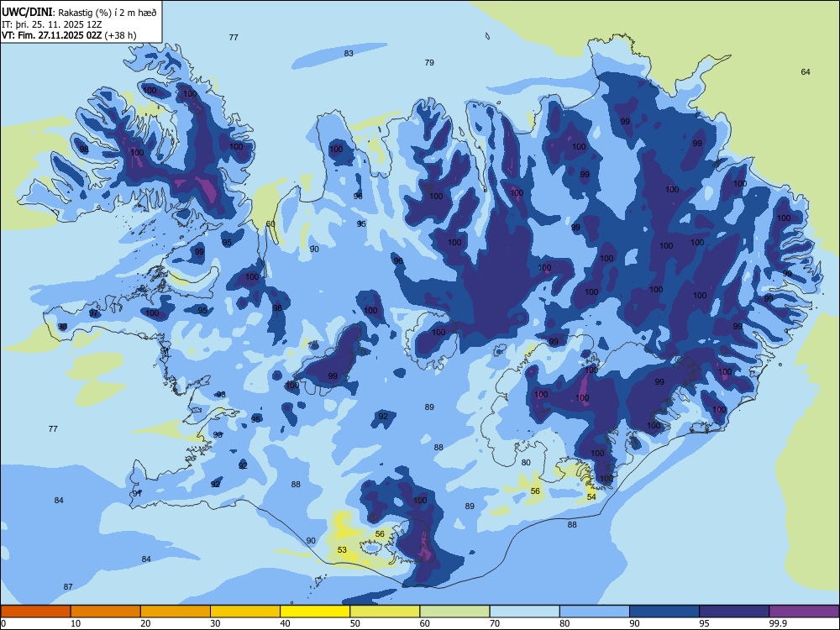840x630 pixels.
Task: Click the "80" humidity value on the map
Action: (x=526, y=463)
